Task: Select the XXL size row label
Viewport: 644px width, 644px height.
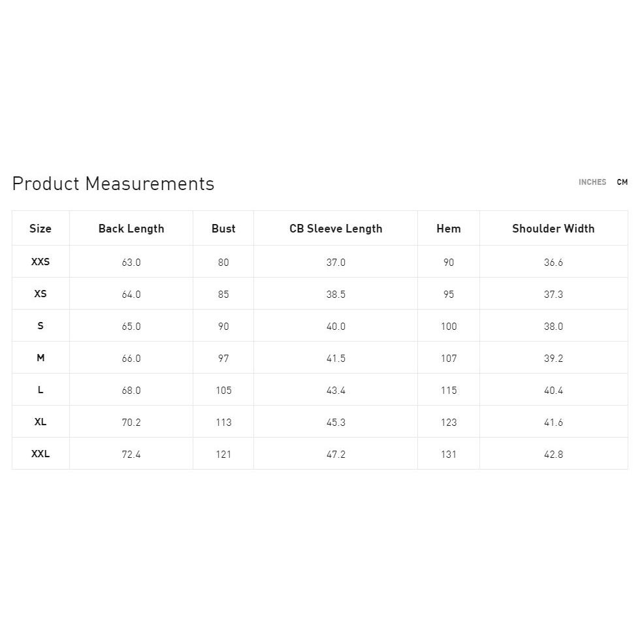Action: coord(40,454)
